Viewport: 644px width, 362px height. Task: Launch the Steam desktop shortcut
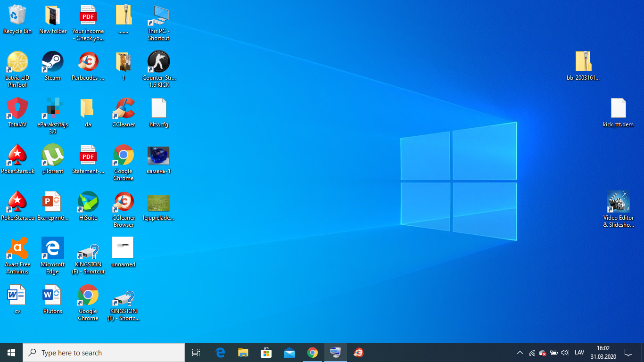click(x=53, y=66)
